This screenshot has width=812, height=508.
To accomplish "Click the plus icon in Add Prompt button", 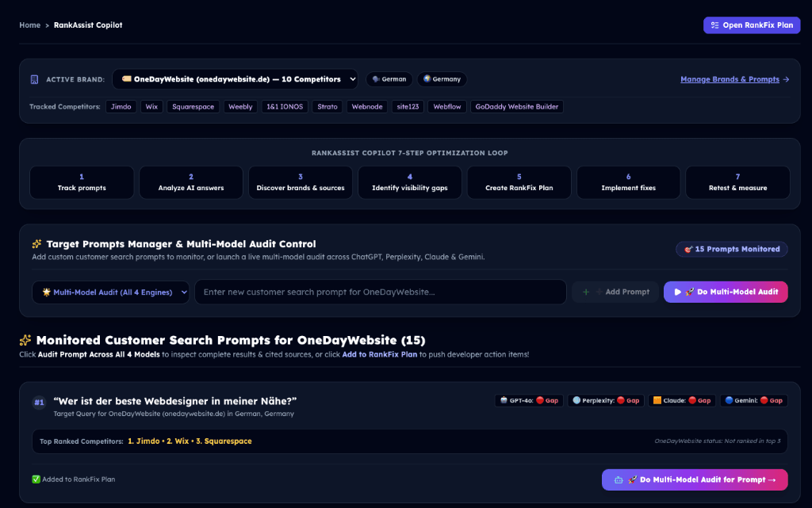I will (586, 292).
